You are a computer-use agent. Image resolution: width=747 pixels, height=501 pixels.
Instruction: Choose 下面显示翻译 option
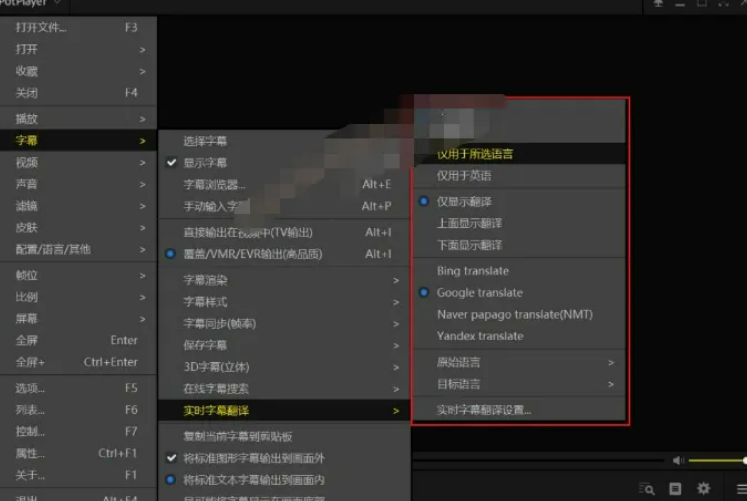tap(519, 245)
